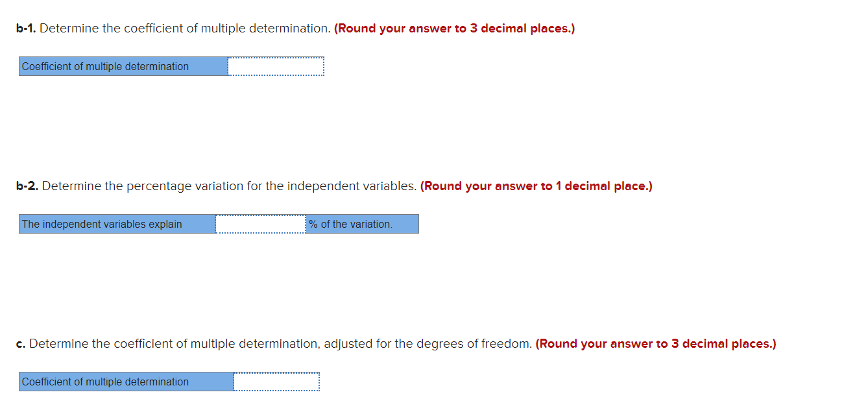This screenshot has width=868, height=401.
Task: Select the red rounding instruction in part c
Action: point(657,343)
